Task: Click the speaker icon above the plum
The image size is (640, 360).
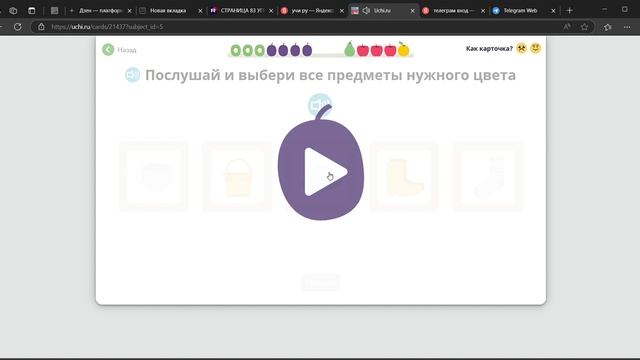Action: tap(320, 104)
